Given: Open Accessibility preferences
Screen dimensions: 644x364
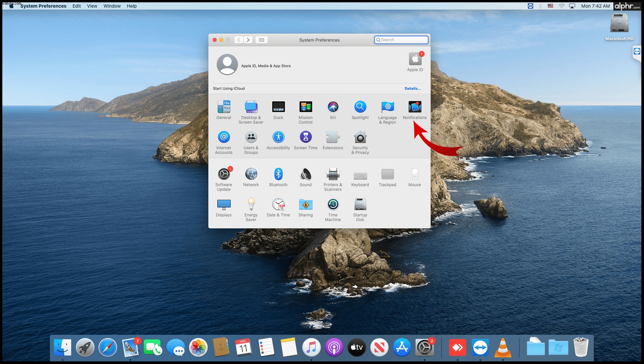Looking at the screenshot, I should coord(278,140).
